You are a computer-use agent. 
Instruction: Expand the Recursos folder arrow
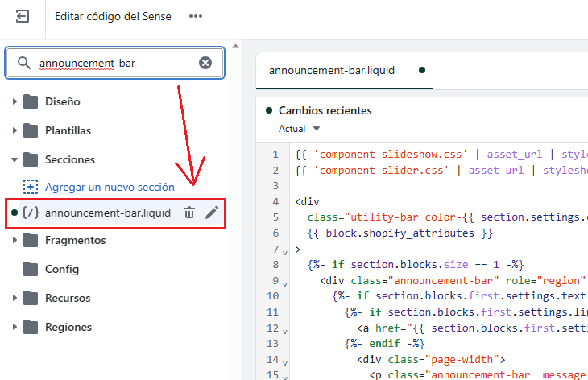(14, 298)
